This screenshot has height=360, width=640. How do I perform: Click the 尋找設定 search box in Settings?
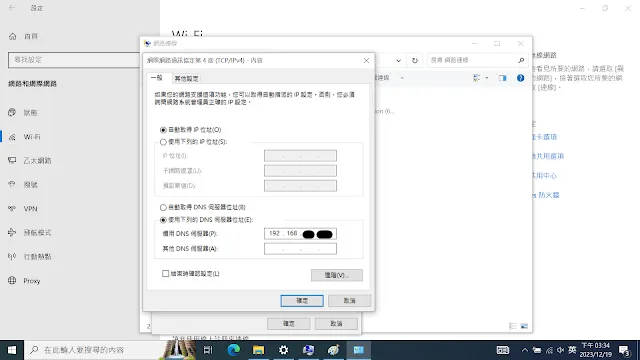click(74, 60)
